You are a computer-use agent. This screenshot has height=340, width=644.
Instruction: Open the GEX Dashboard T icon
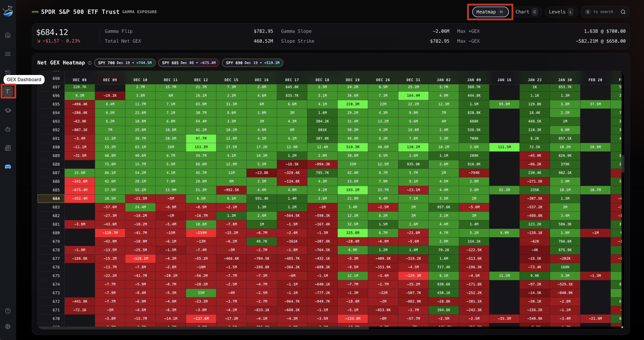click(x=8, y=91)
